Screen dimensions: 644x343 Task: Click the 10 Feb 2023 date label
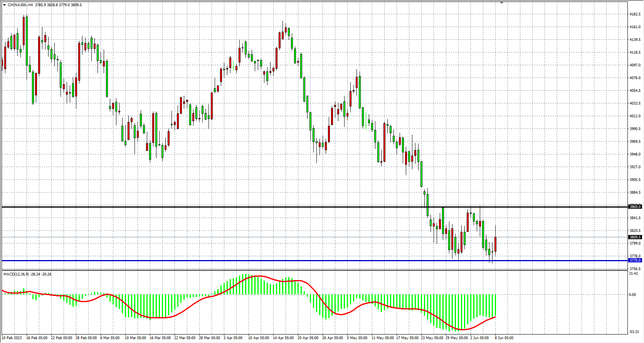tap(12, 338)
